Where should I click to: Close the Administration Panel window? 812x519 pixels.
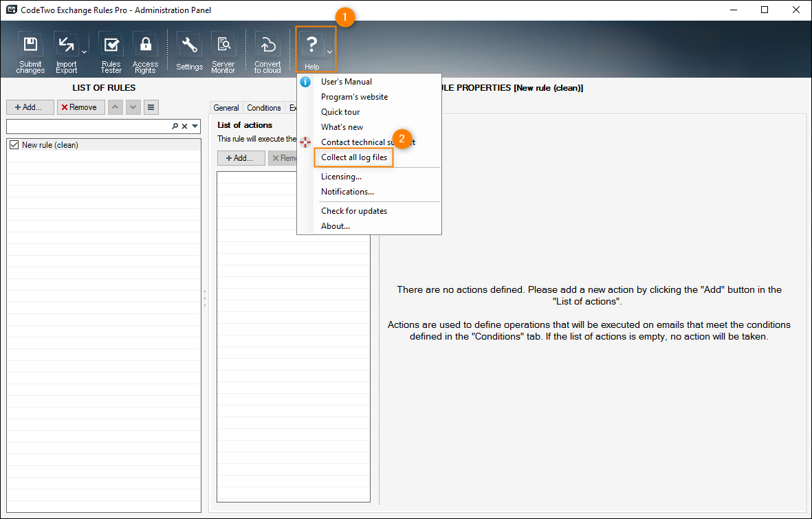pyautogui.click(x=796, y=10)
